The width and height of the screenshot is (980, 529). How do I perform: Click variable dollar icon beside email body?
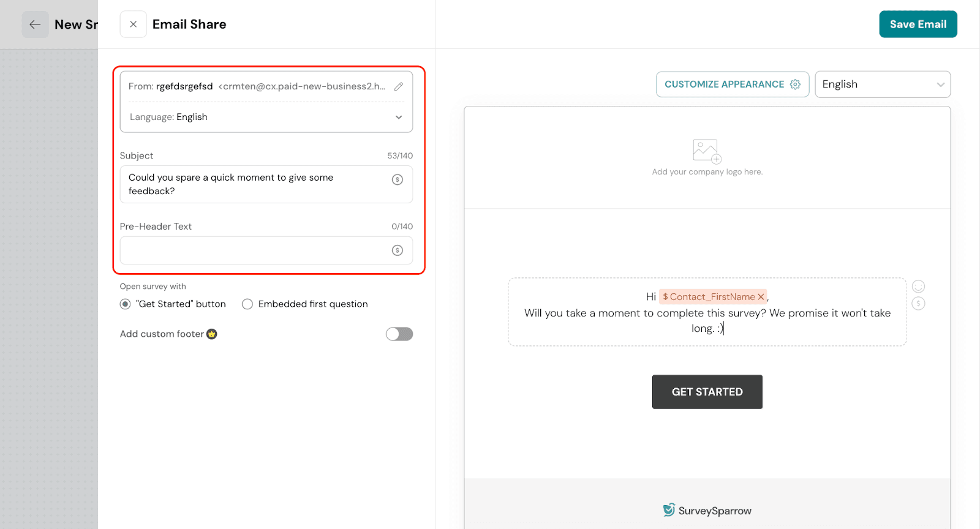click(x=918, y=304)
